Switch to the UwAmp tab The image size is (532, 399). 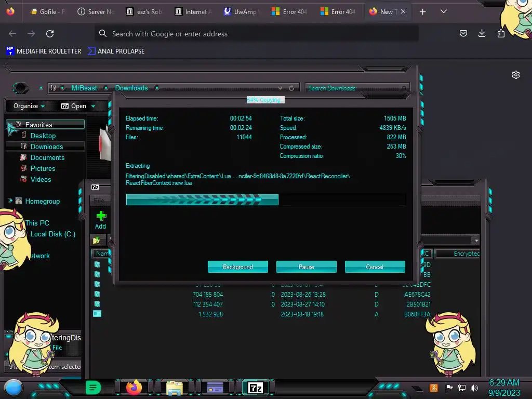coord(241,11)
